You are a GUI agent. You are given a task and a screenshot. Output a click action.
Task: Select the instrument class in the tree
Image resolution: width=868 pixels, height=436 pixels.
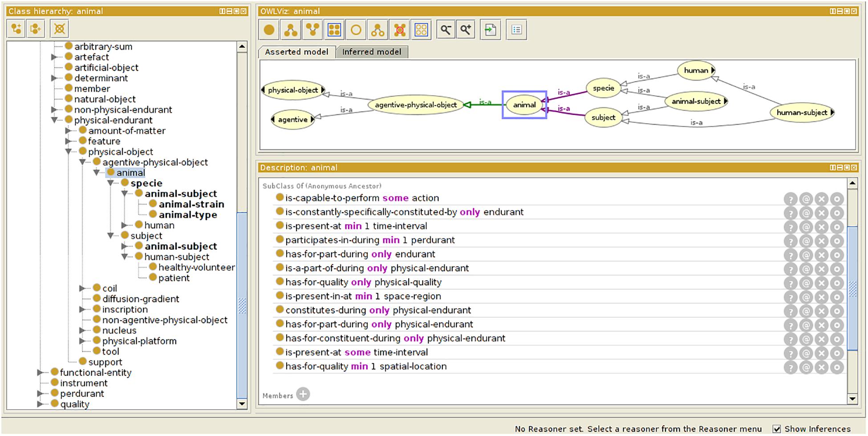(x=84, y=383)
